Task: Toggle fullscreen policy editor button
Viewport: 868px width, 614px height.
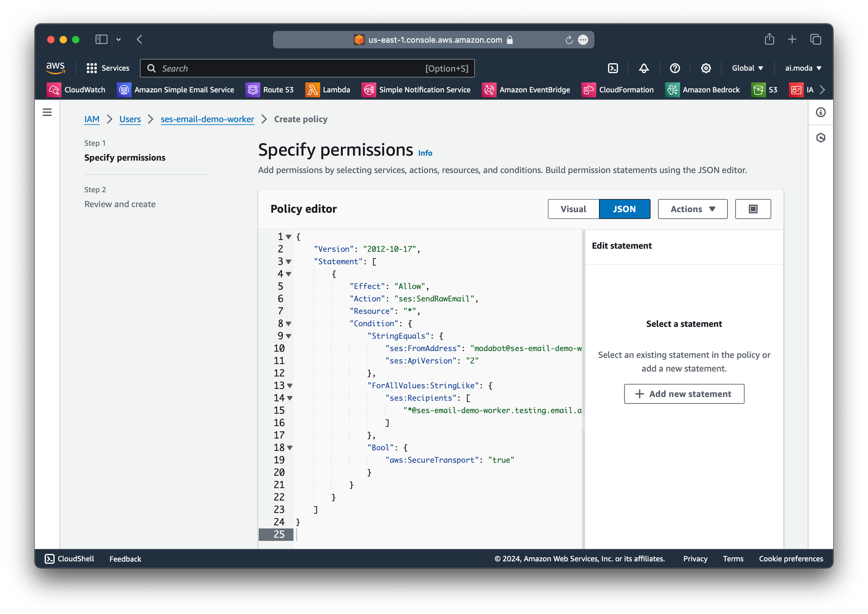Action: click(753, 209)
